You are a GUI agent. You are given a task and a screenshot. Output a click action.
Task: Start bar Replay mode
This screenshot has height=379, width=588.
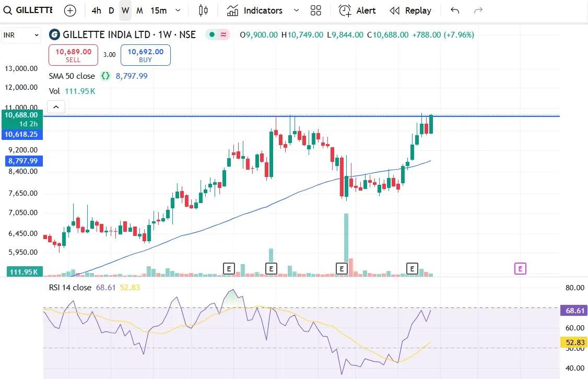(x=410, y=10)
